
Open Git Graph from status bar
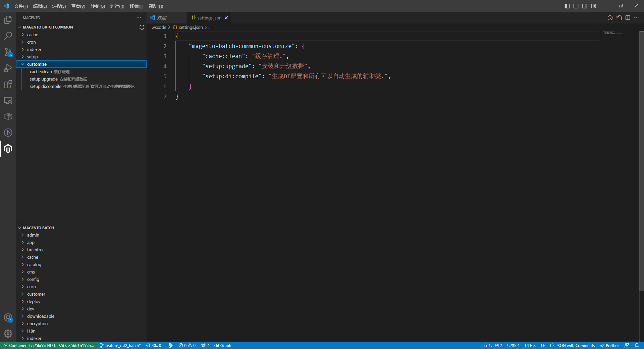click(x=223, y=345)
